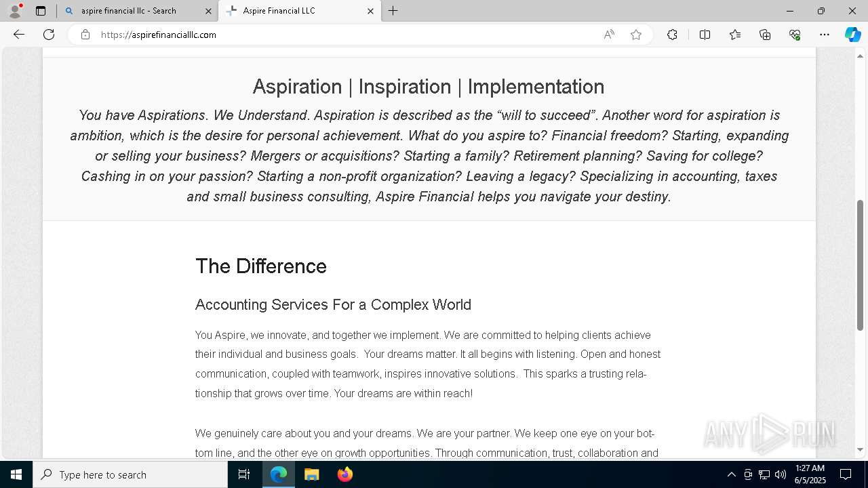Open the Extensions puzzle icon
868x488 pixels.
coord(672,35)
